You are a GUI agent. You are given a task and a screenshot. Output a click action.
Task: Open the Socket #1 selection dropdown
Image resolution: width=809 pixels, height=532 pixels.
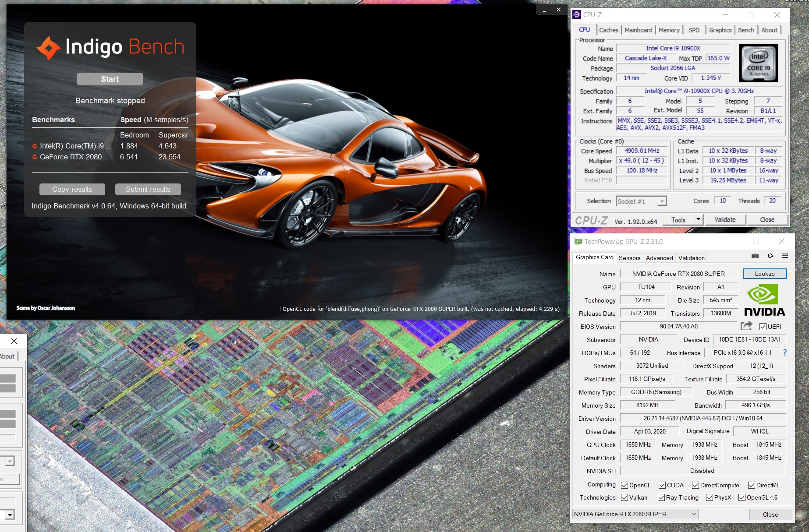coord(641,201)
